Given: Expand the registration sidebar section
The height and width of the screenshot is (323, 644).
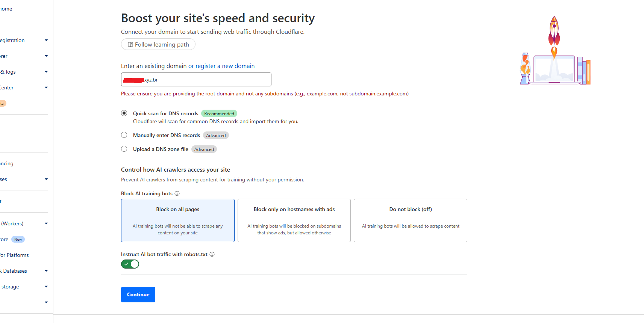Looking at the screenshot, I should pos(46,40).
